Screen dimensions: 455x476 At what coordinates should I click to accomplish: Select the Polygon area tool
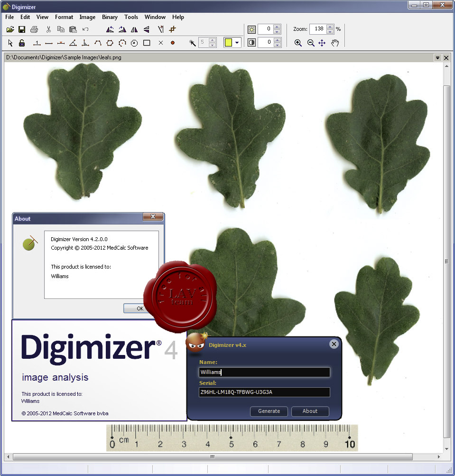[110, 43]
